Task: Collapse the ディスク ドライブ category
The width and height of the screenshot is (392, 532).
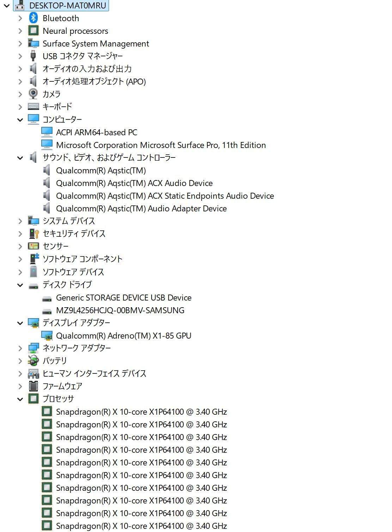Action: [x=20, y=285]
